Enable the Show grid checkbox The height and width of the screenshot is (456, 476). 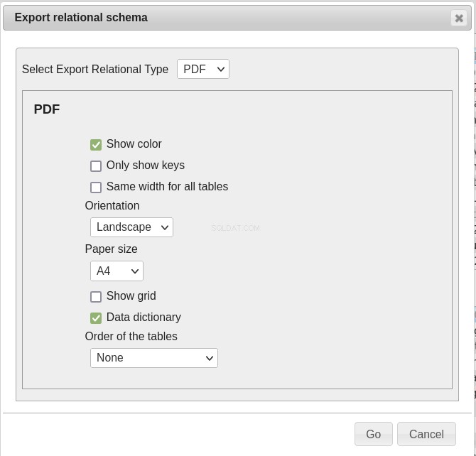click(x=96, y=297)
